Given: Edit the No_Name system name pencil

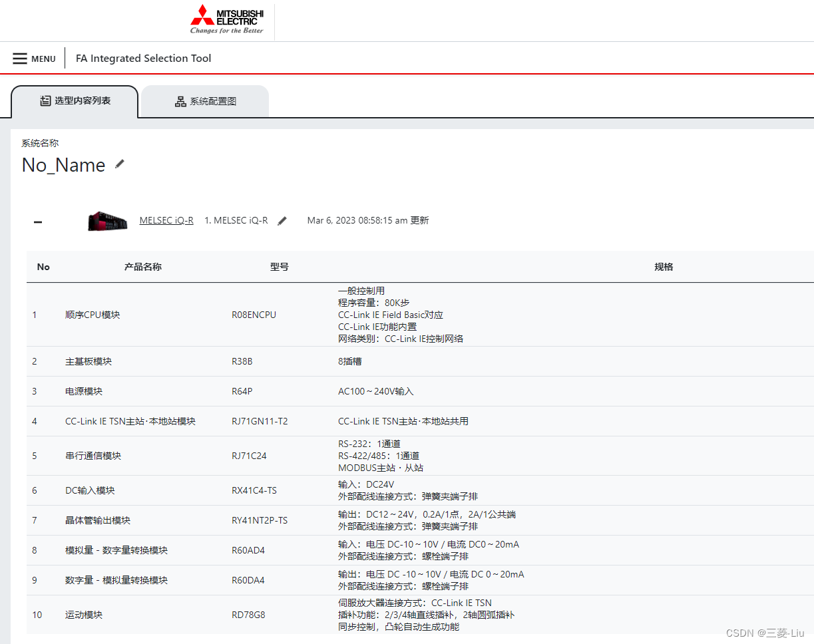Looking at the screenshot, I should click(120, 164).
